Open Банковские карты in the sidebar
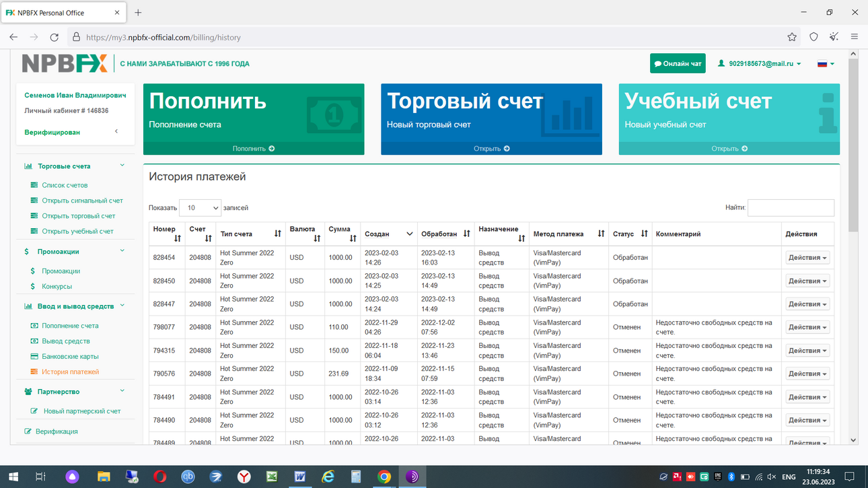The image size is (868, 488). (70, 357)
